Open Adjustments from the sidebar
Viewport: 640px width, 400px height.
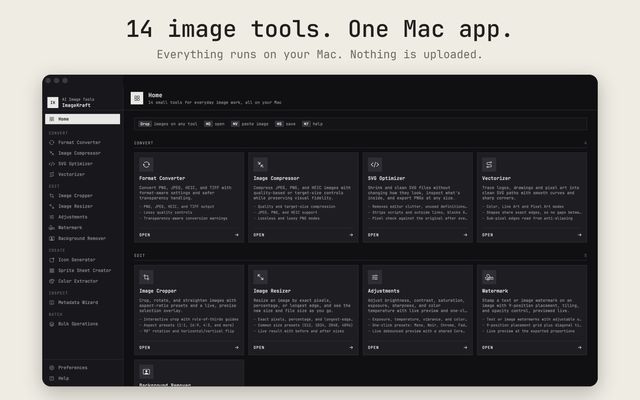tap(82, 217)
